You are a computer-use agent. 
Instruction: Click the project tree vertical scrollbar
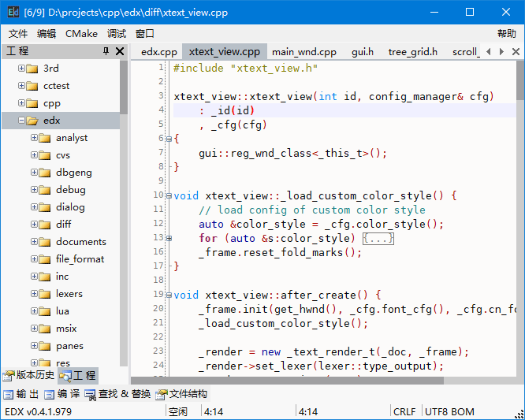point(124,214)
